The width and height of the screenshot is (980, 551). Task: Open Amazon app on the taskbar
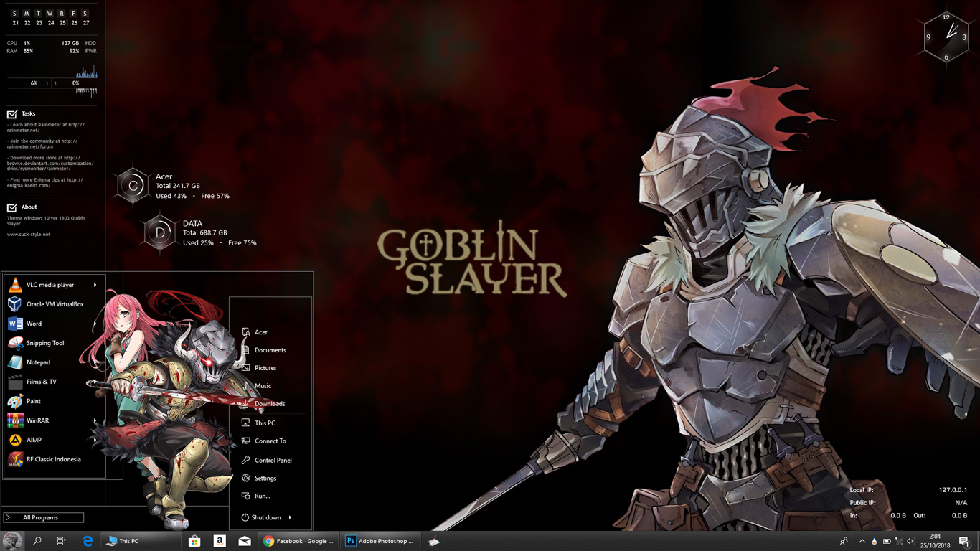220,541
